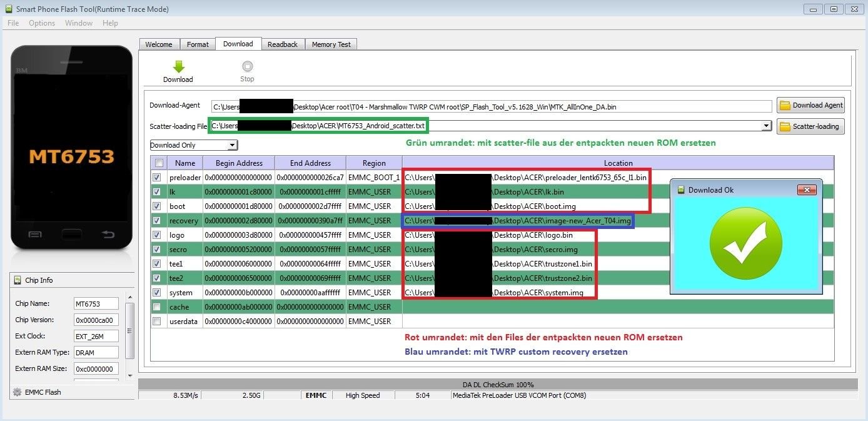Click the Download-Agent path field
Image resolution: width=868 pixels, height=421 pixels.
(x=492, y=107)
